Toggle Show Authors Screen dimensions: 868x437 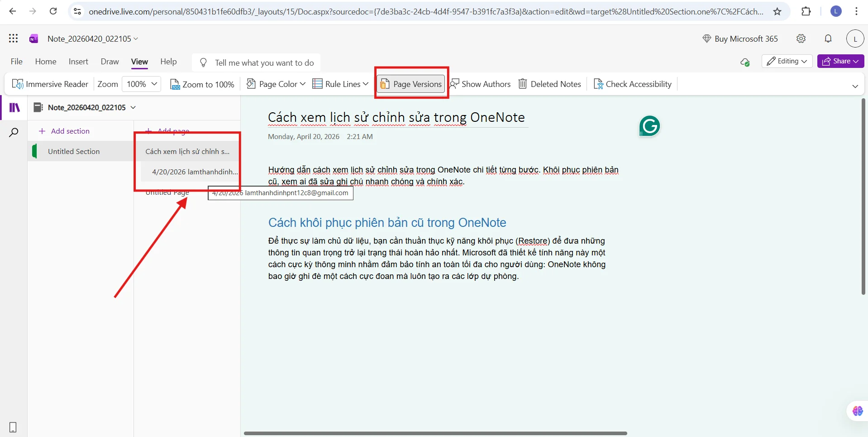(x=480, y=84)
